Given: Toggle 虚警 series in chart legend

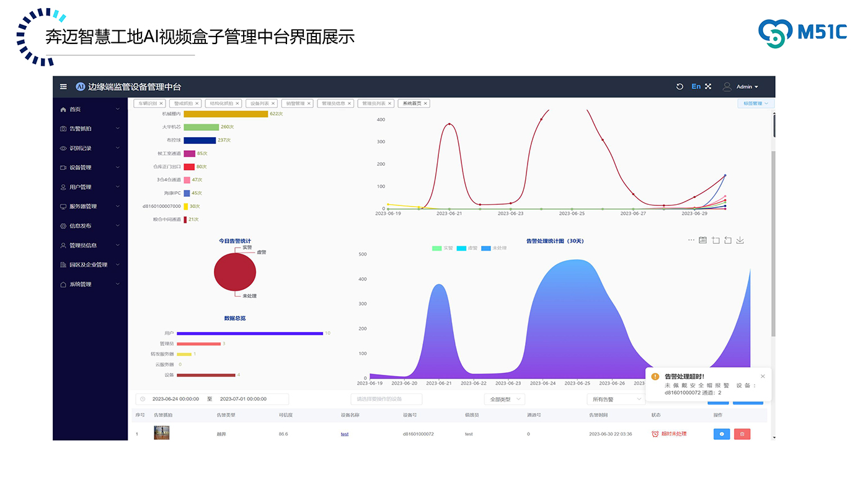Looking at the screenshot, I should pos(466,248).
